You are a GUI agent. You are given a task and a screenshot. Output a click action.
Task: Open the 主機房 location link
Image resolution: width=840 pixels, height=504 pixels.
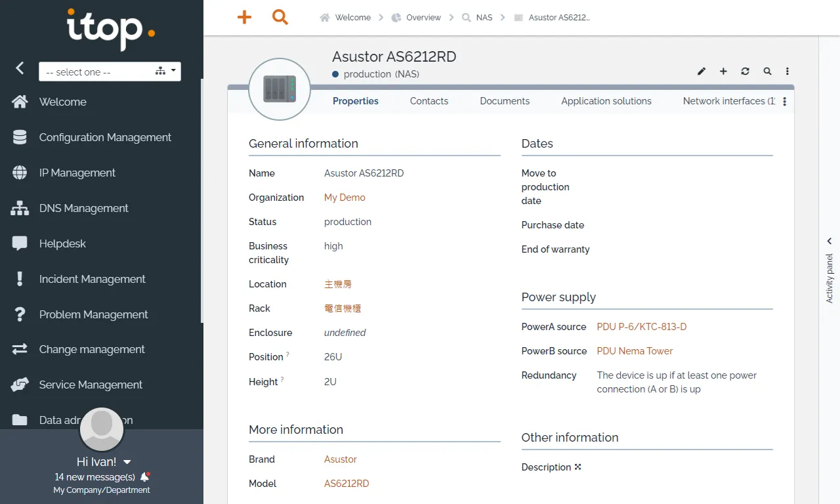(x=338, y=284)
